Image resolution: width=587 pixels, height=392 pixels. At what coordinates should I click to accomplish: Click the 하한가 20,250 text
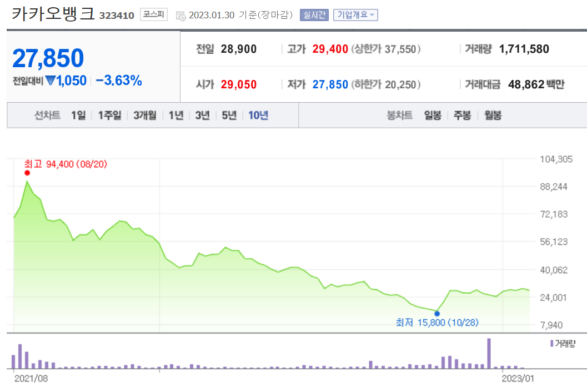coord(385,84)
